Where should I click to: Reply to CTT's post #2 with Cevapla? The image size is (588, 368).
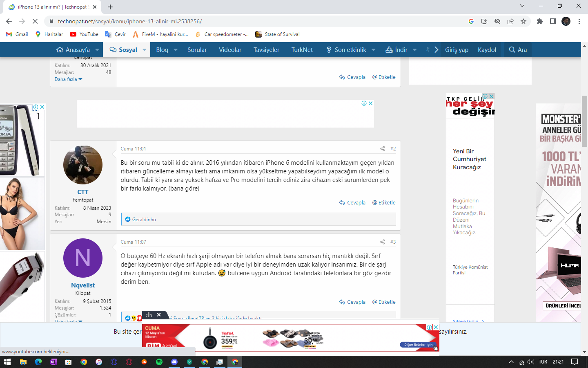(x=352, y=203)
